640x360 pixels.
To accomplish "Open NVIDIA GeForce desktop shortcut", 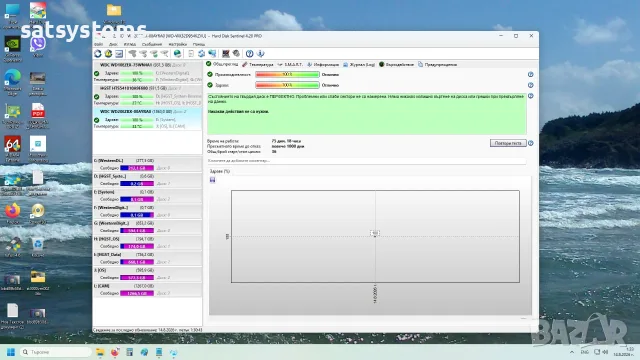I will pos(12,49).
